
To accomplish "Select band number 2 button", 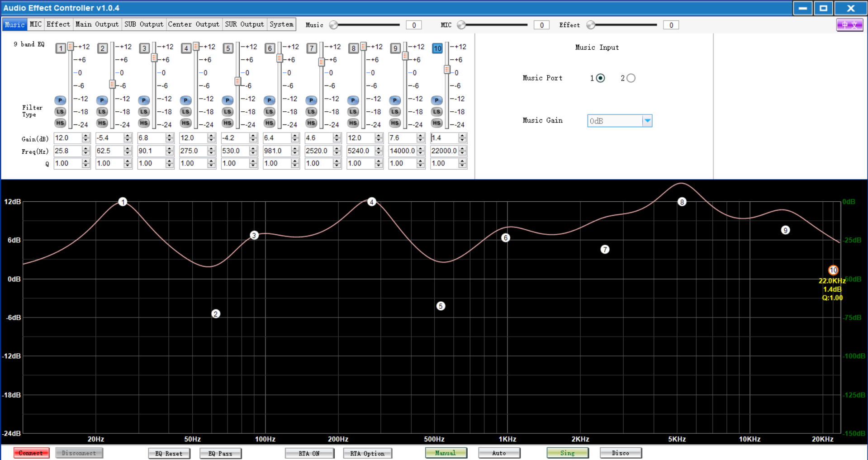I will pyautogui.click(x=103, y=48).
